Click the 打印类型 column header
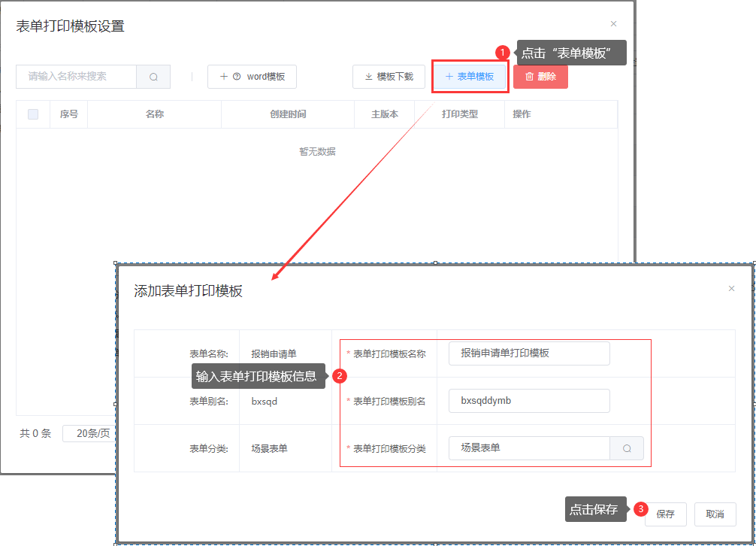 click(x=459, y=114)
